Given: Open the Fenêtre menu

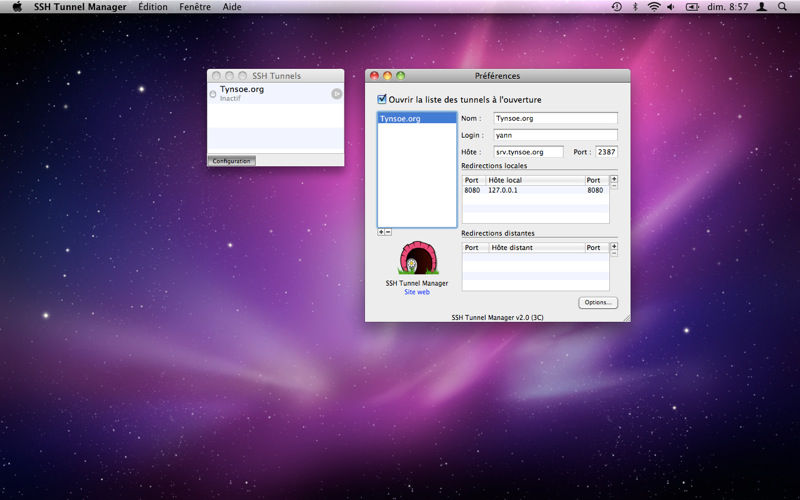Looking at the screenshot, I should point(195,7).
